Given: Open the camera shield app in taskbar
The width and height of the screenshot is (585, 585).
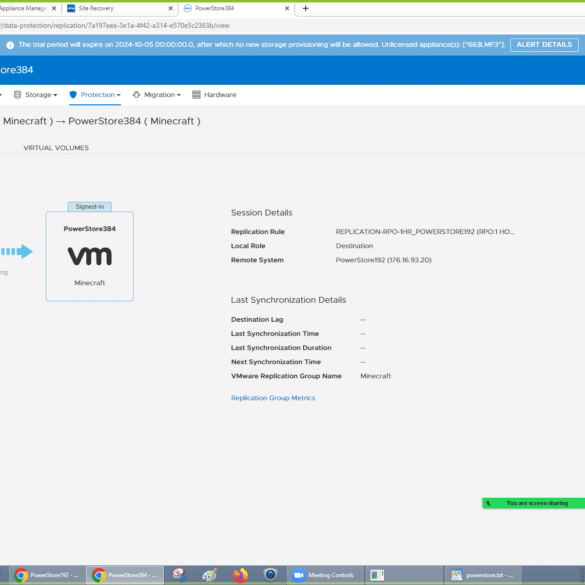Looking at the screenshot, I should [x=270, y=575].
